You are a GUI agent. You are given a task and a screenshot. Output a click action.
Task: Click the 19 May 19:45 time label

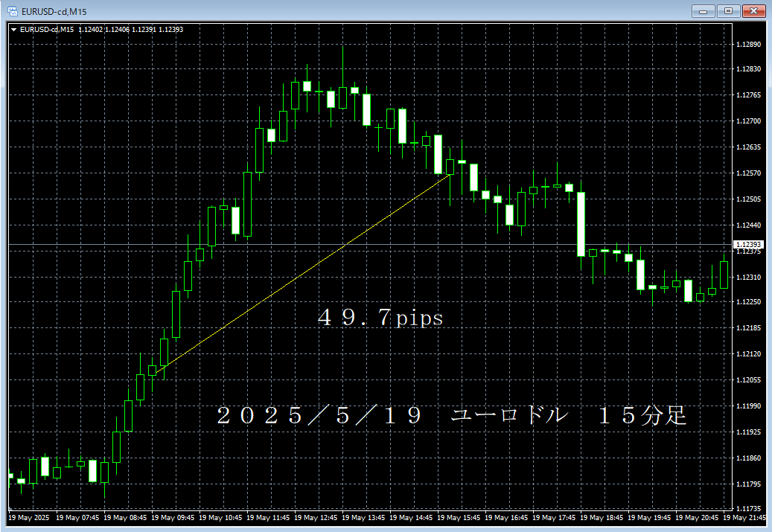tap(649, 518)
